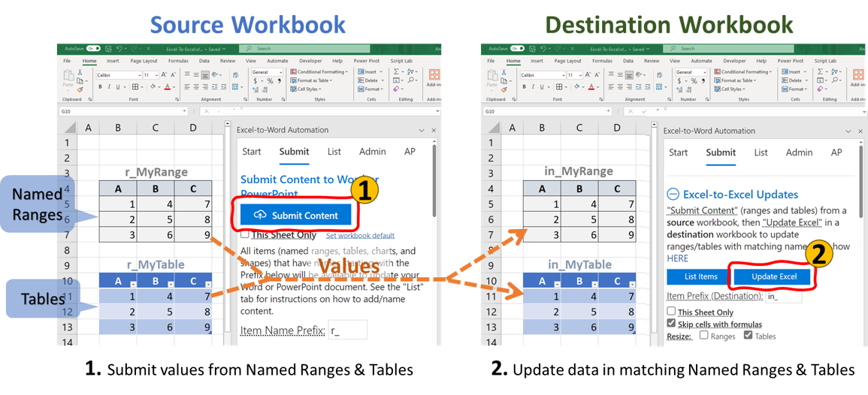Viewport: 868px width, 395px height.
Task: Open font color swatch in Source Workbook
Action: click(x=168, y=87)
